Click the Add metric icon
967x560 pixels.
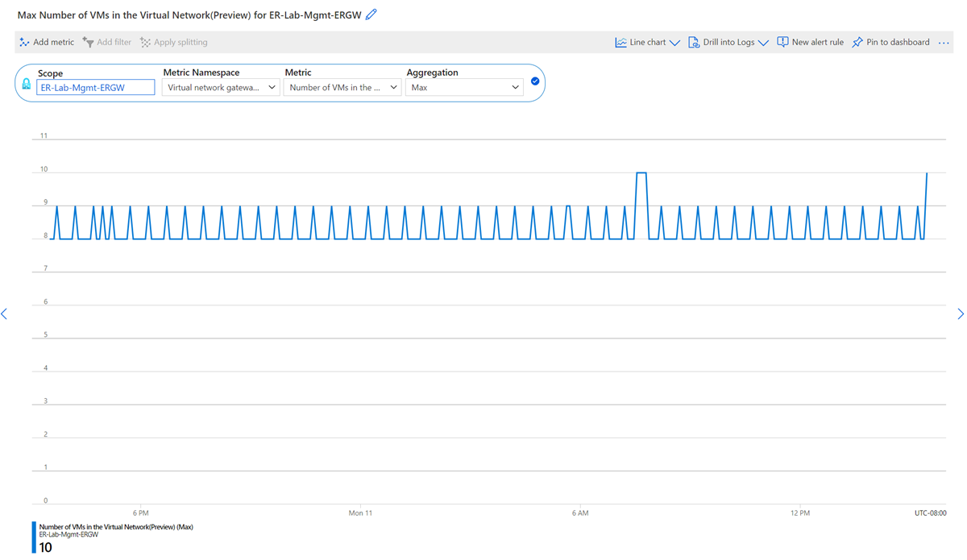(x=24, y=42)
